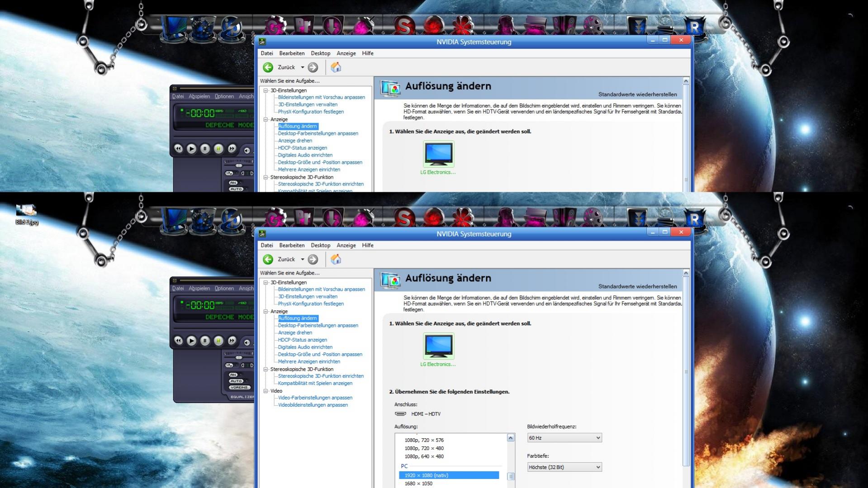Select the 1080p, 720 × 576 resolution
Image resolution: width=868 pixels, height=488 pixels.
(424, 440)
